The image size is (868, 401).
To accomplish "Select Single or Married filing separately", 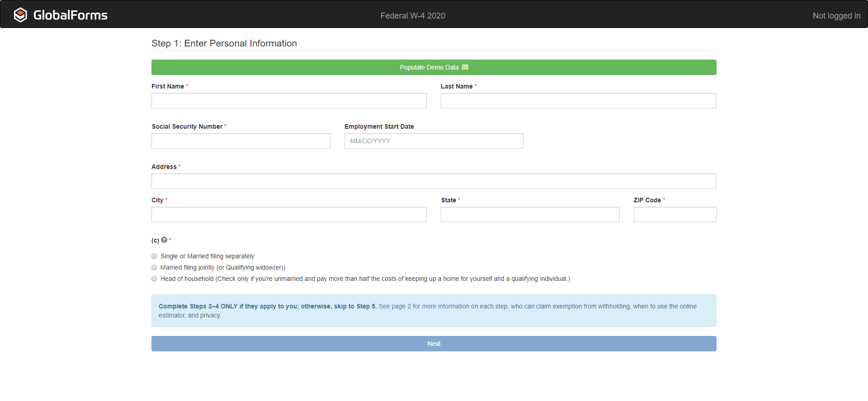I will pyautogui.click(x=154, y=256).
